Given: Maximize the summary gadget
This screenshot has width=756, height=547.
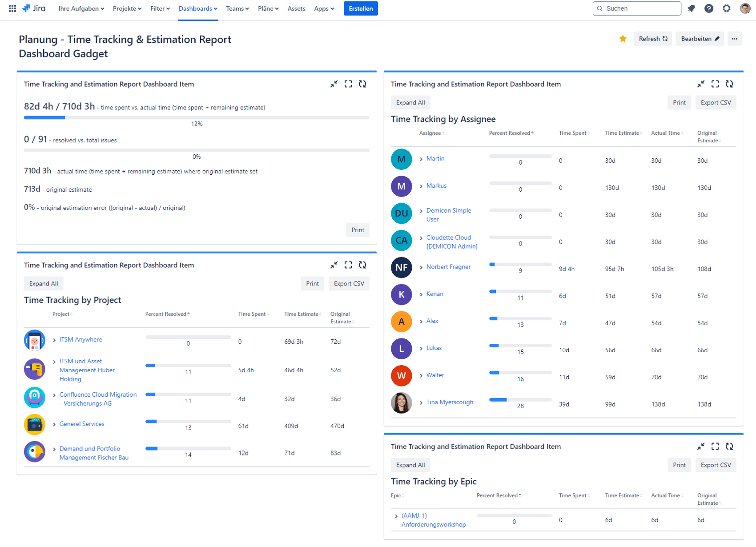Looking at the screenshot, I should (348, 84).
